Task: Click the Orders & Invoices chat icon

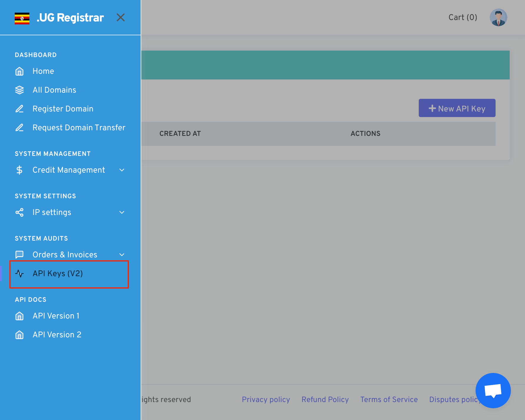Action: [19, 255]
